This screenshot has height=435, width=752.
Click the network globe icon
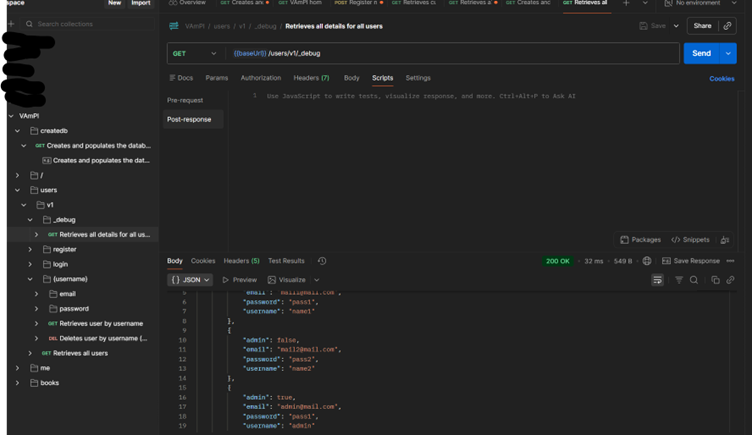pyautogui.click(x=646, y=261)
